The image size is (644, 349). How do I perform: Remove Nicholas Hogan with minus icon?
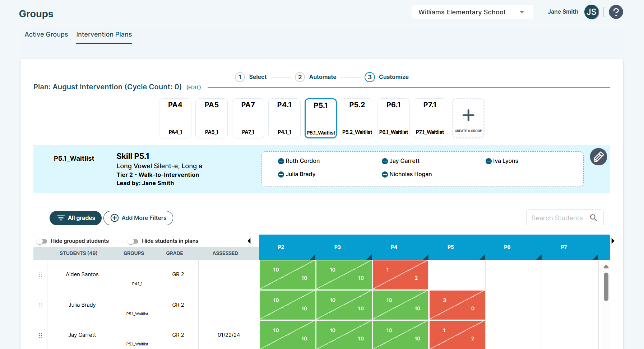pos(385,175)
